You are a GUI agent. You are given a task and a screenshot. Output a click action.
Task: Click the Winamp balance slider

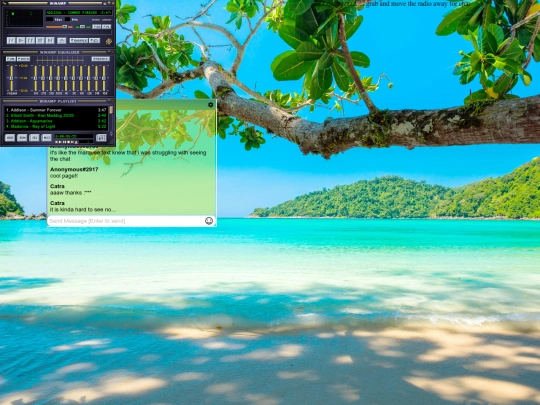click(x=82, y=27)
